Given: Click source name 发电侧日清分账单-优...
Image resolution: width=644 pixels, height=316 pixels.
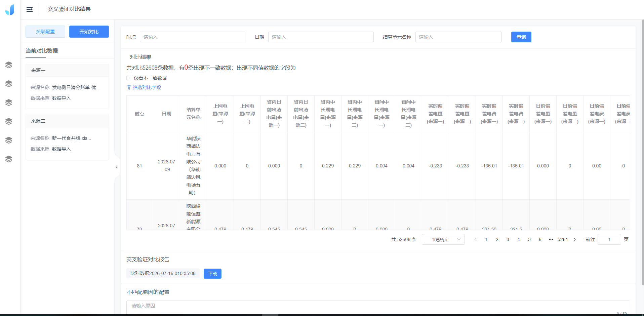Looking at the screenshot, I should [x=76, y=87].
